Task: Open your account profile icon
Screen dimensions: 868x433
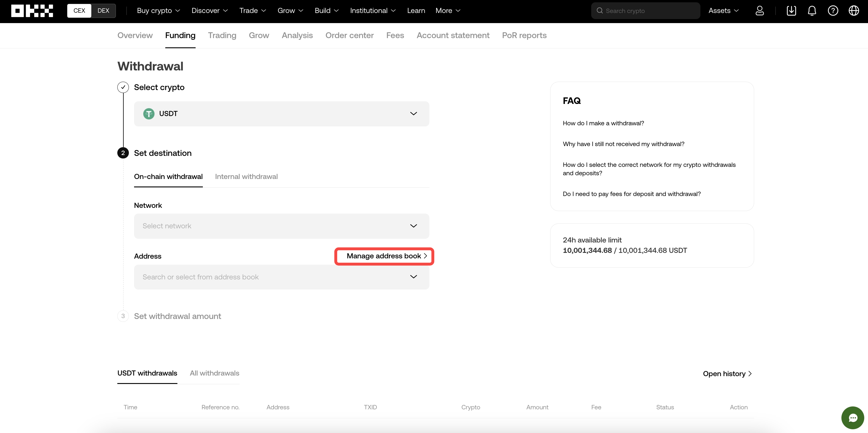Action: [x=760, y=10]
